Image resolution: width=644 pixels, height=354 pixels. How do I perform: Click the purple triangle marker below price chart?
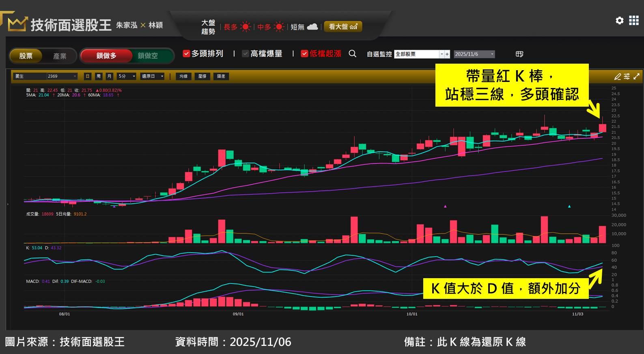[445, 206]
